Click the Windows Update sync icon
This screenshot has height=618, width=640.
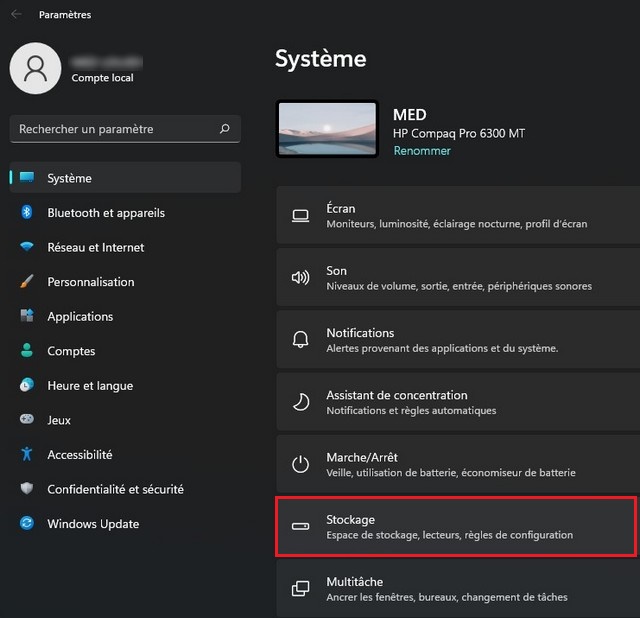(x=27, y=524)
